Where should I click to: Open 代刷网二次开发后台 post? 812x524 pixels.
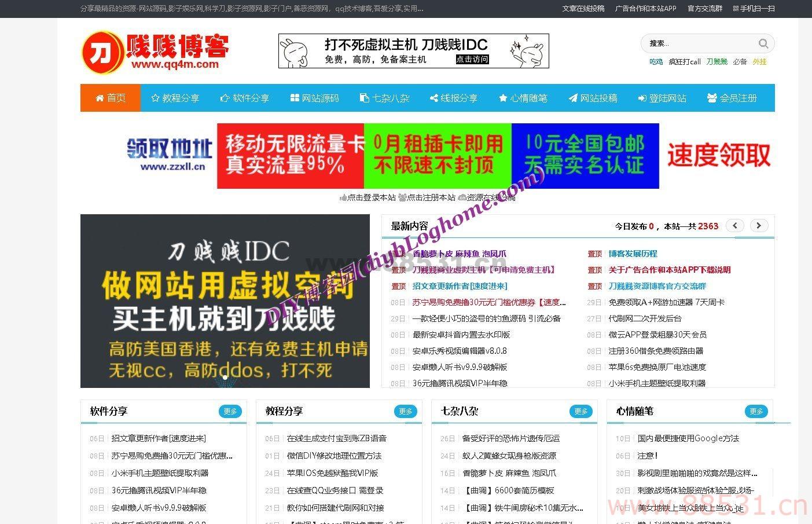coord(645,318)
